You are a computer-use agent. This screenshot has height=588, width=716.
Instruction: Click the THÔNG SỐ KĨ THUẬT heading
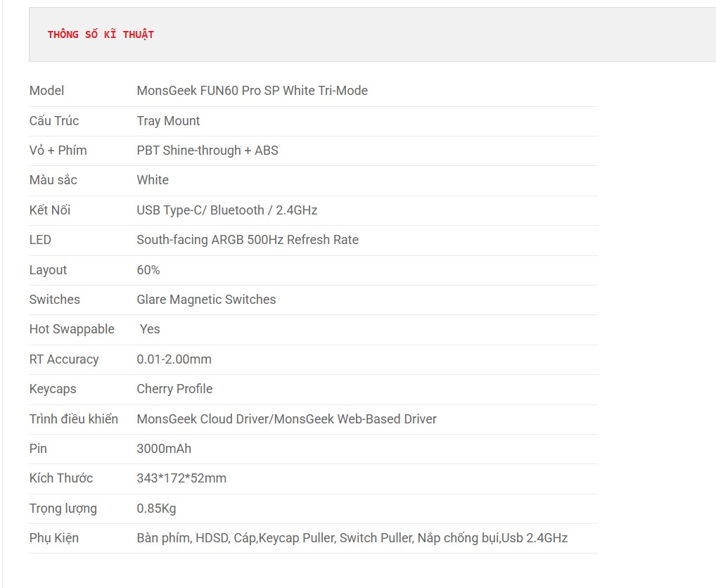(101, 34)
